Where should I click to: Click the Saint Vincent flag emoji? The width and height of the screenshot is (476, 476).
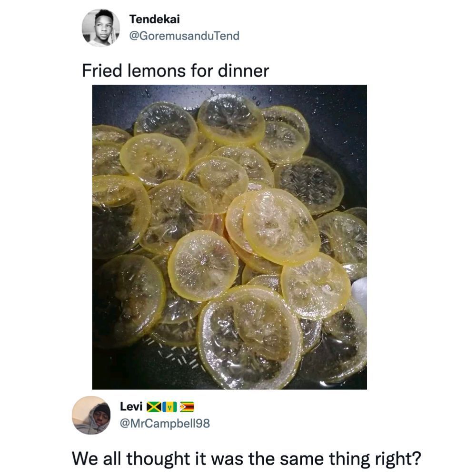point(169,407)
